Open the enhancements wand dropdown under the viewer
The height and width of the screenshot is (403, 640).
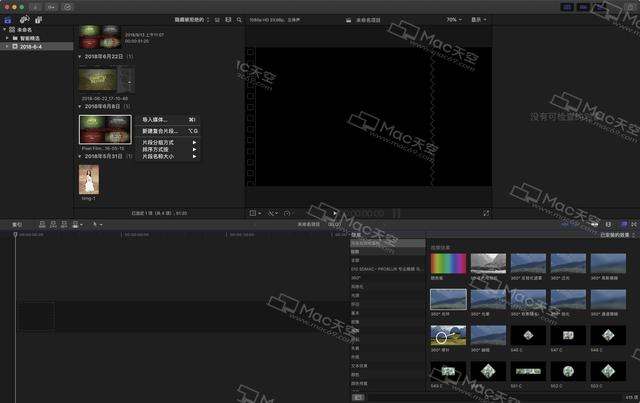pos(273,213)
